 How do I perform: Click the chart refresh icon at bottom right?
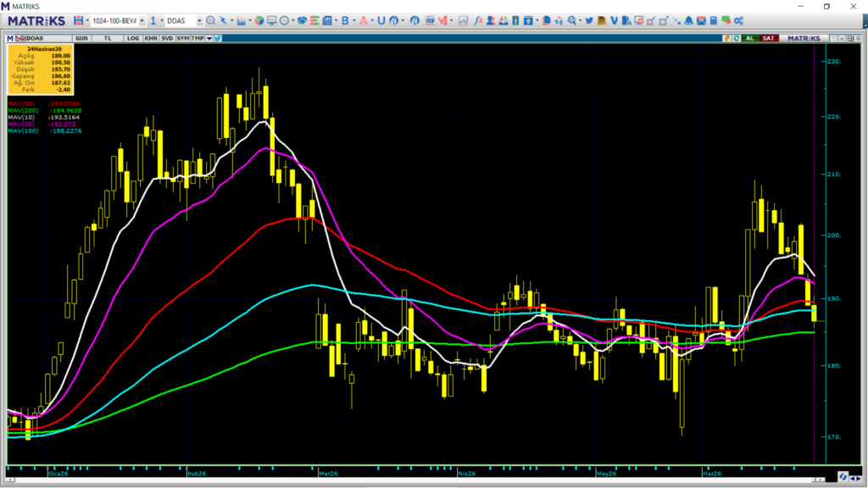pos(843,476)
